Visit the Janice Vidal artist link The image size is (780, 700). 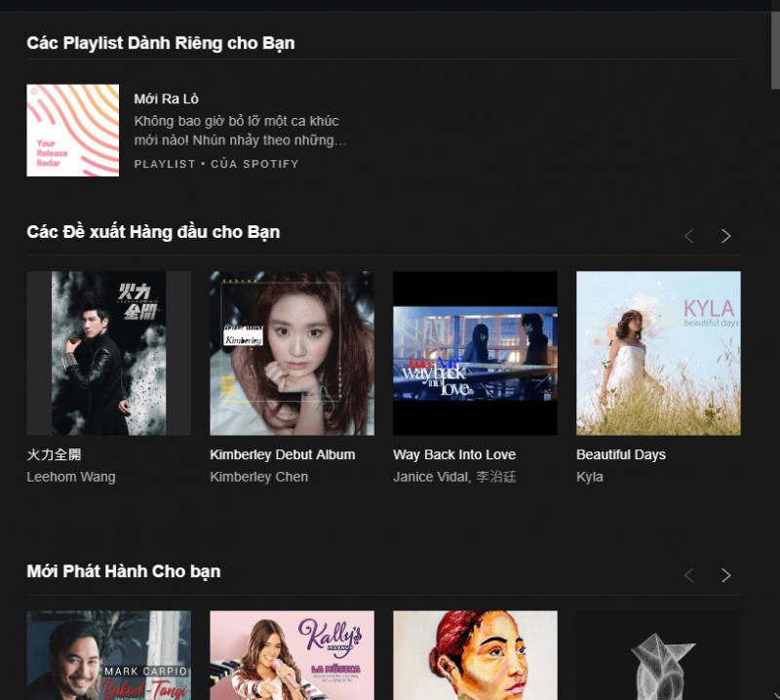[x=431, y=477]
